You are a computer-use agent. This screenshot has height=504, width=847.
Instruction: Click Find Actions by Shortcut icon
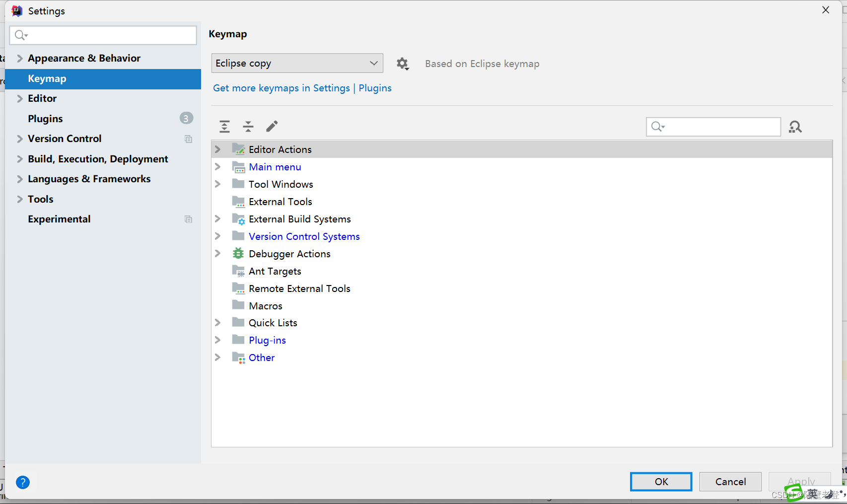[x=795, y=127]
